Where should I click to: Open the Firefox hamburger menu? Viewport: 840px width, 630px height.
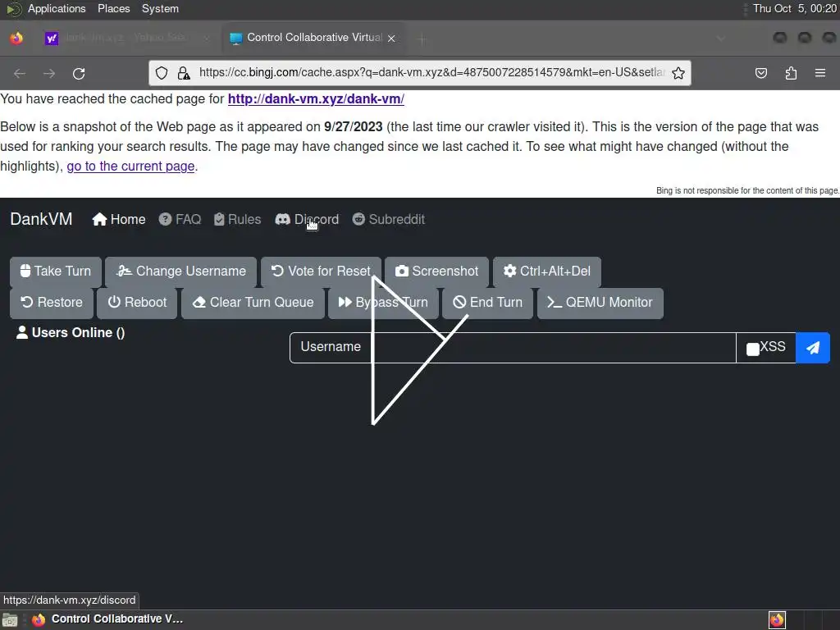pyautogui.click(x=820, y=73)
